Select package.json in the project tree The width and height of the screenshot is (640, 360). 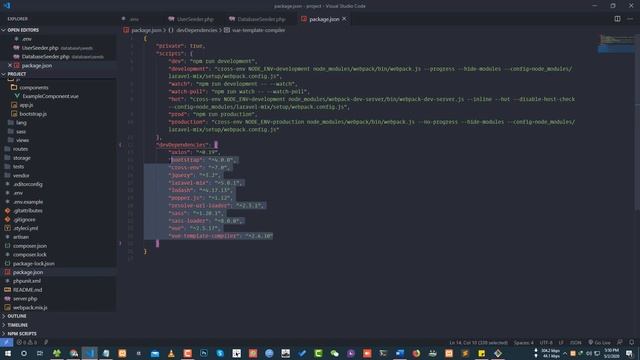[28, 272]
